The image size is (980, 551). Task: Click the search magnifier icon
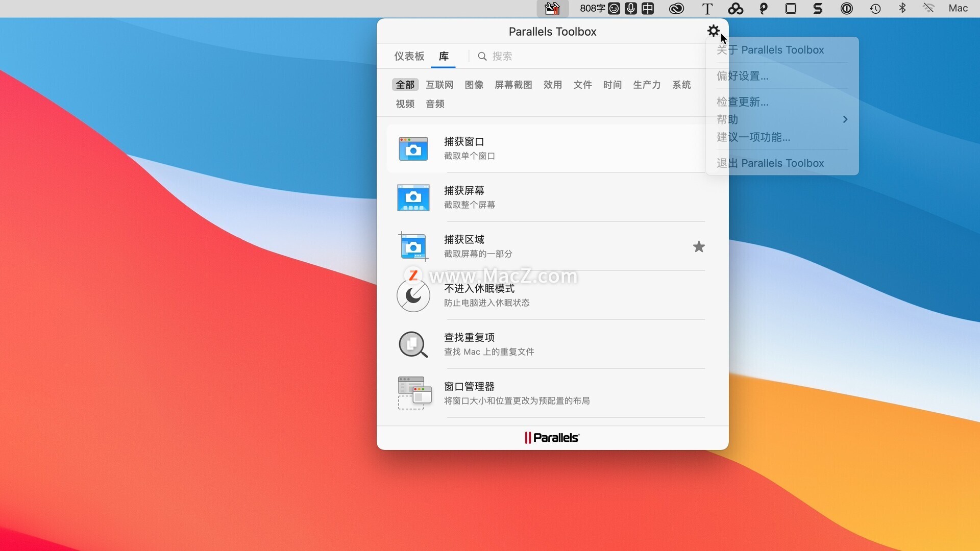point(482,56)
